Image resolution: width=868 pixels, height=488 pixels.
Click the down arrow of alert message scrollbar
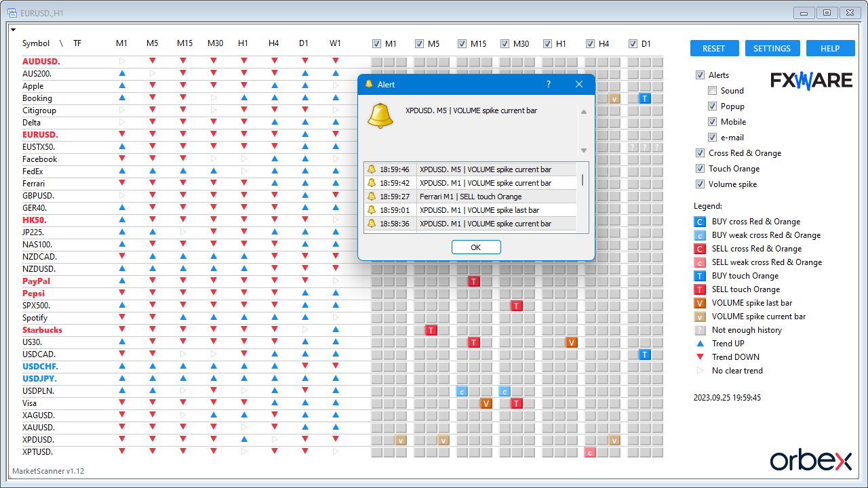pos(583,150)
